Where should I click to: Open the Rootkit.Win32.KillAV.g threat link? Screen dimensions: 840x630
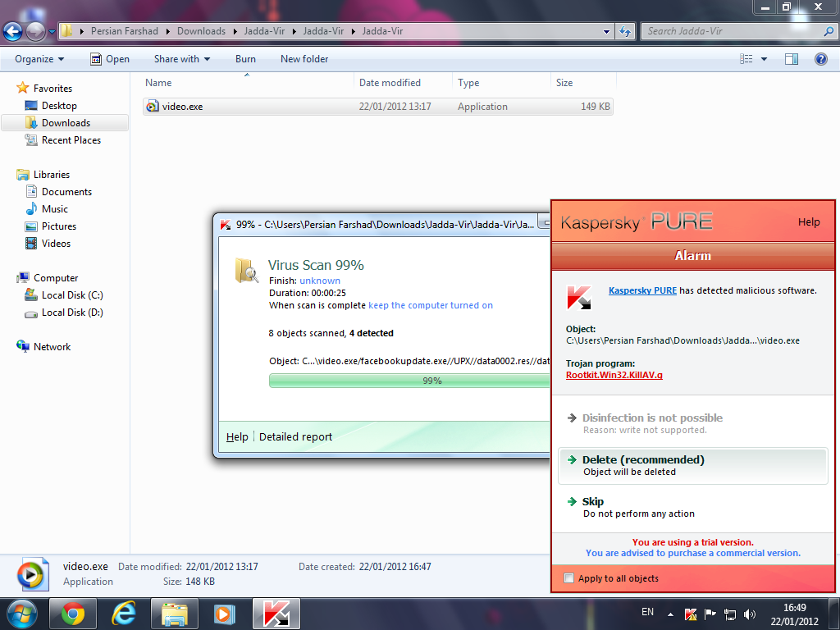[614, 375]
